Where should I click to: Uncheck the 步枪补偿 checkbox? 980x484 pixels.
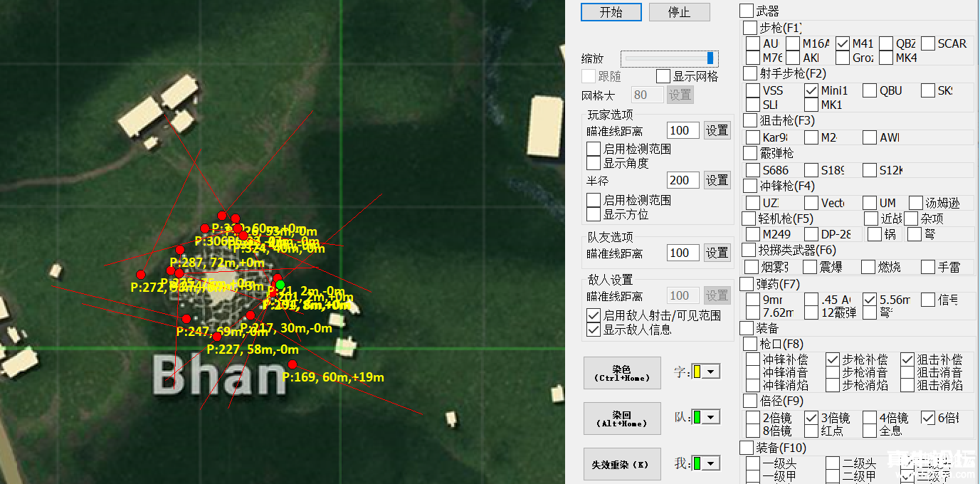pos(833,359)
